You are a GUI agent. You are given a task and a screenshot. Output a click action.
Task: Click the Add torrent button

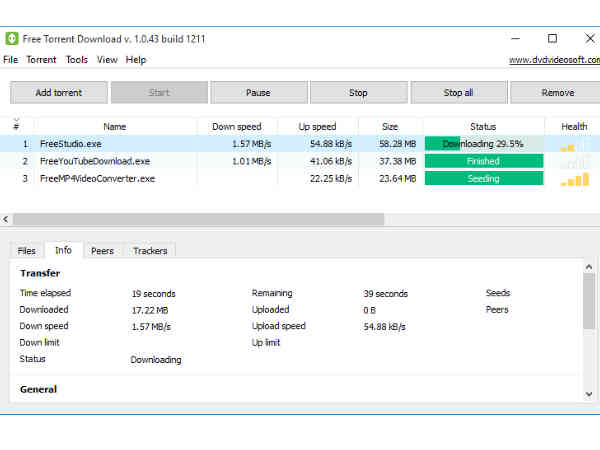pyautogui.click(x=59, y=93)
